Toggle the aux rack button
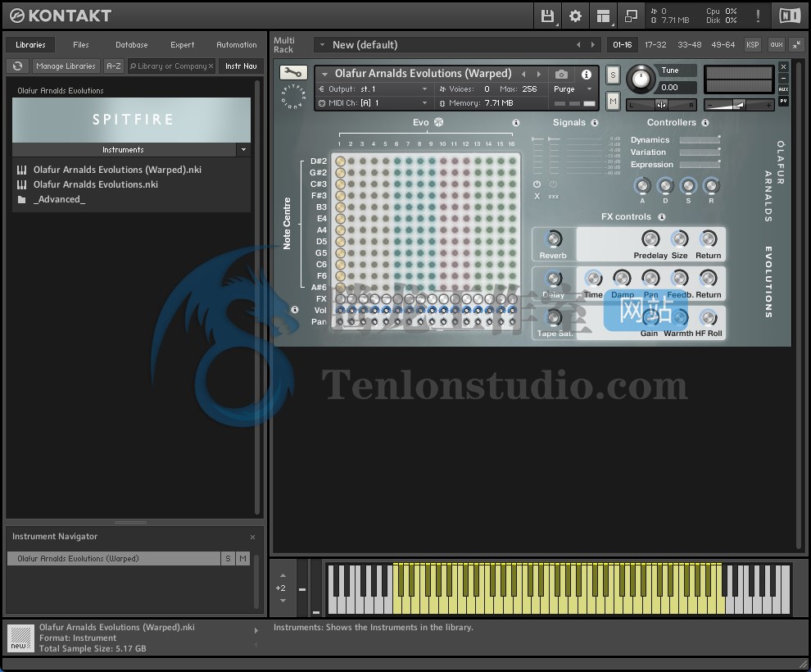 [x=777, y=45]
